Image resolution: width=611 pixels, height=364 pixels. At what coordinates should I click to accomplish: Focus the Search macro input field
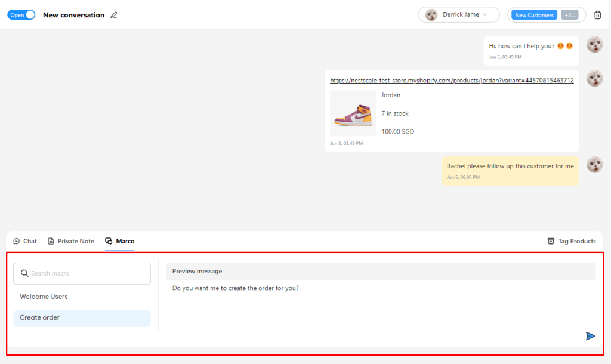click(82, 273)
